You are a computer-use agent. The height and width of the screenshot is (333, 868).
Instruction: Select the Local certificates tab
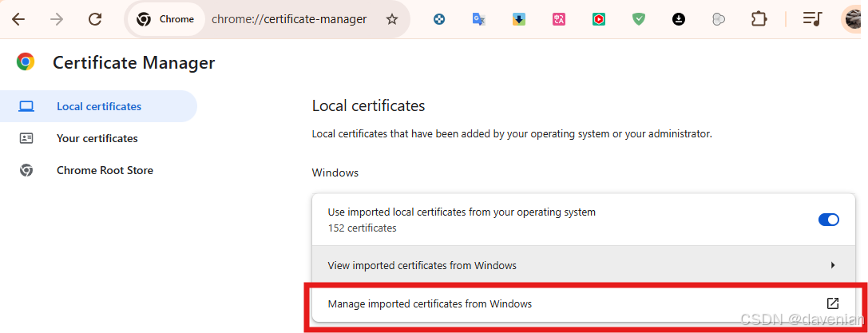(98, 106)
